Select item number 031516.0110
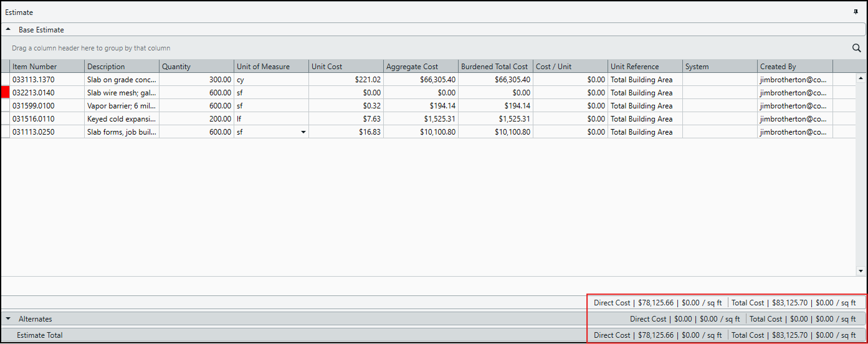Viewport: 868px width, 344px height. click(x=47, y=119)
